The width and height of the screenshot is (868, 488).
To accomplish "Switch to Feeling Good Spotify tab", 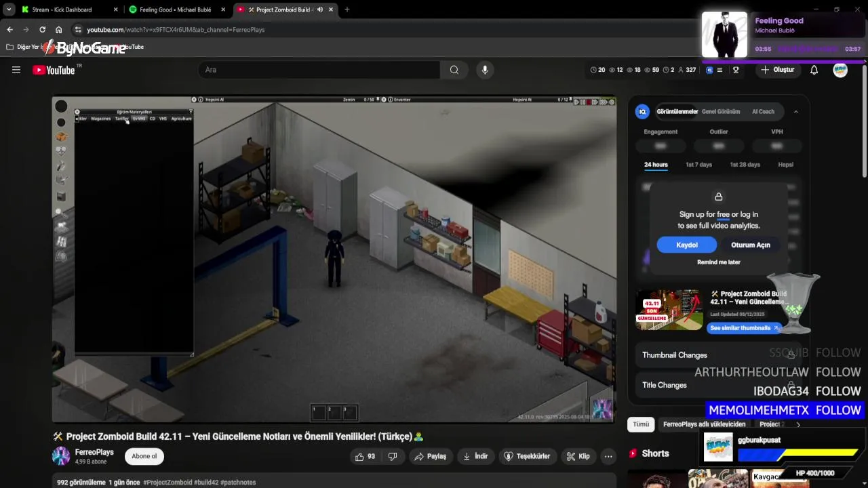I will click(175, 9).
